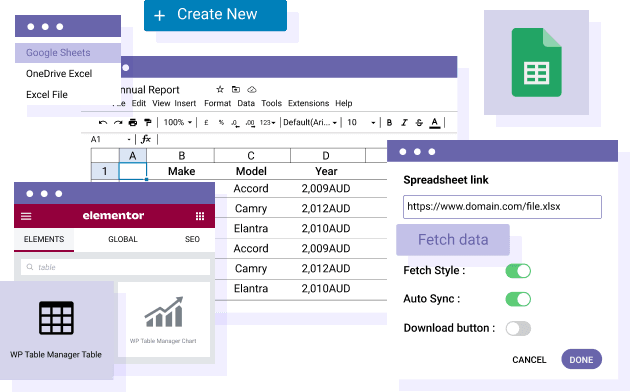Click the formula bar input
The height and width of the screenshot is (392, 630).
(x=273, y=139)
